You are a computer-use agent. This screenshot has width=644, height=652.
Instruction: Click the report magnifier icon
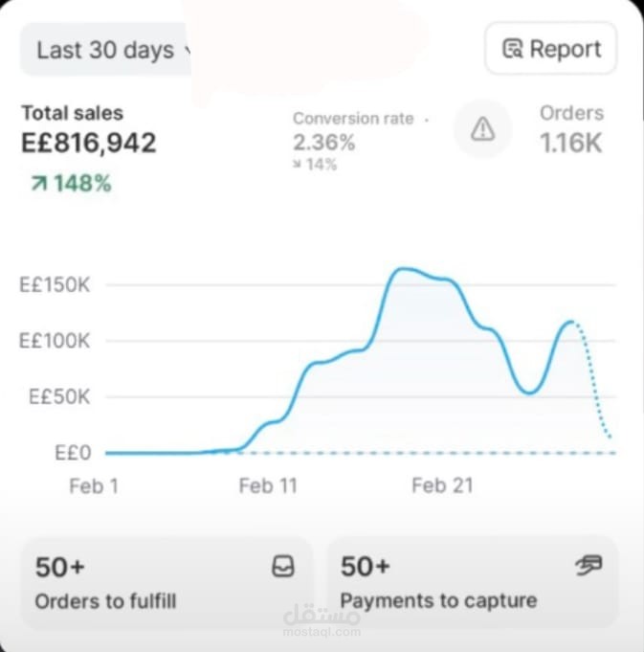tap(512, 49)
